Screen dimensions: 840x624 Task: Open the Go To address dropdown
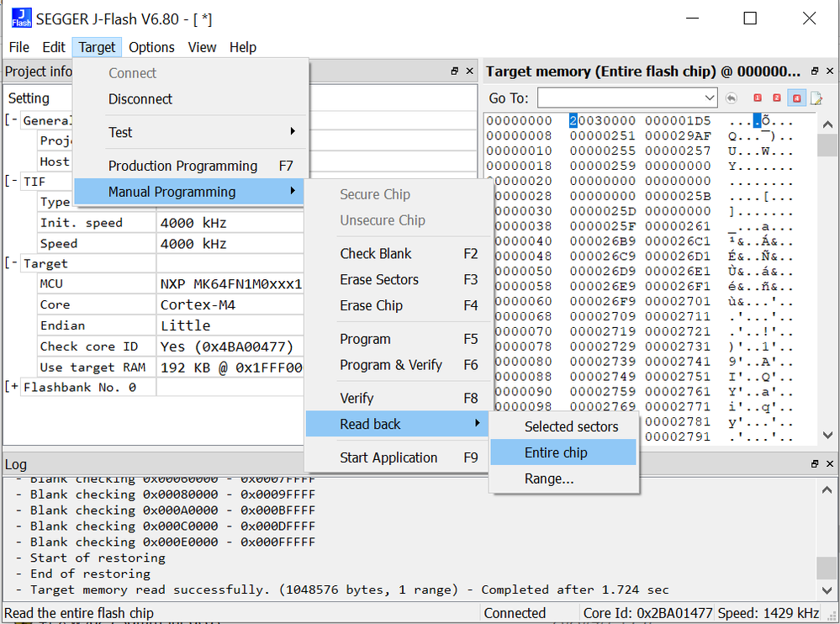tap(710, 98)
